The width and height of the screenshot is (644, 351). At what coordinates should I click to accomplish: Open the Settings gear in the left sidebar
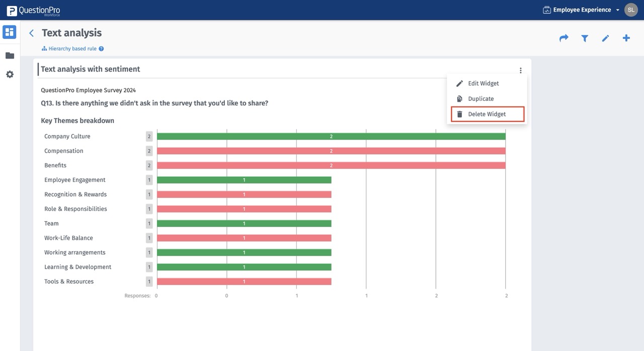[10, 74]
